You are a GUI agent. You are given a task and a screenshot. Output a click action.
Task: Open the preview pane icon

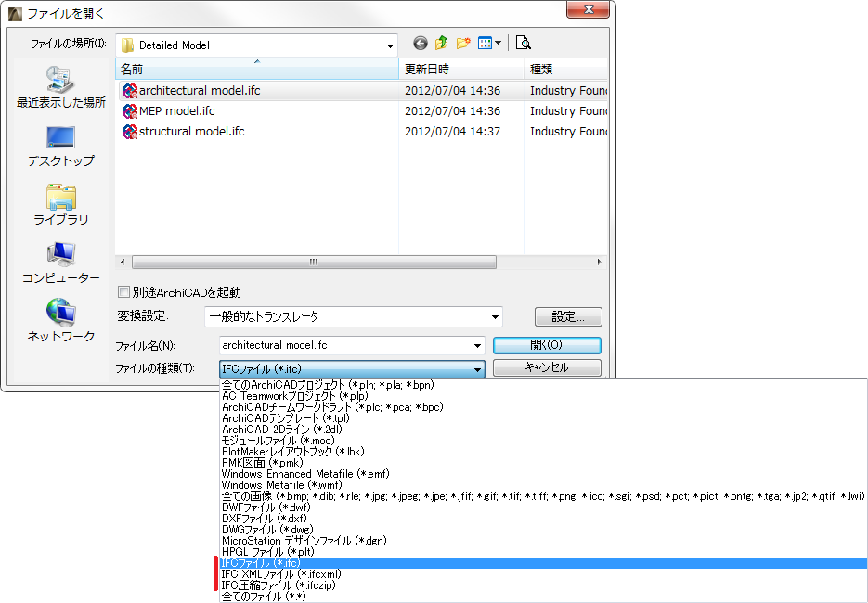(x=525, y=43)
